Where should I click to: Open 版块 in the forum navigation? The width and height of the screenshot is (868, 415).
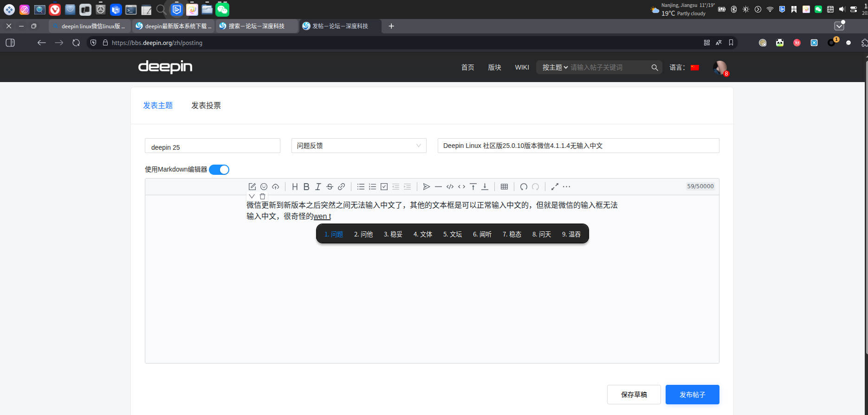tap(494, 67)
